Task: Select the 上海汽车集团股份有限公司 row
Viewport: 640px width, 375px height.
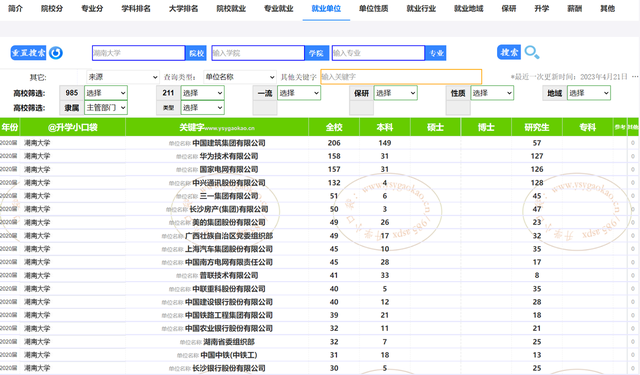Action: [x=320, y=249]
